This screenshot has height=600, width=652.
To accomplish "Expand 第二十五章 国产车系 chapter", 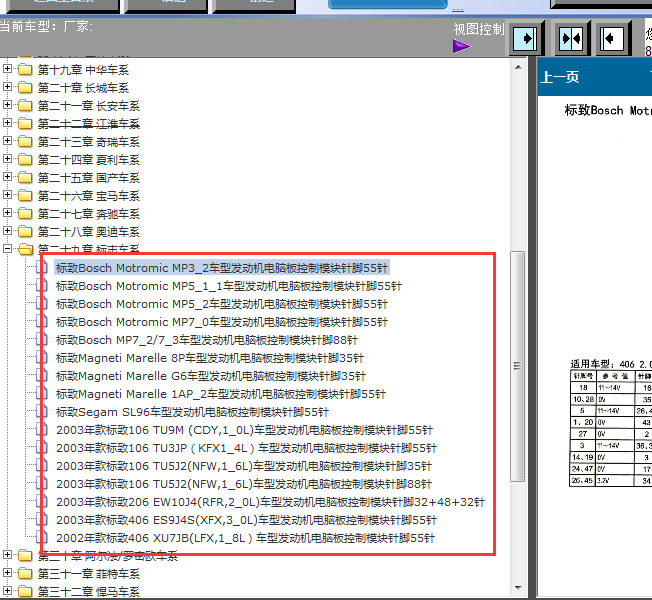I will (x=7, y=177).
